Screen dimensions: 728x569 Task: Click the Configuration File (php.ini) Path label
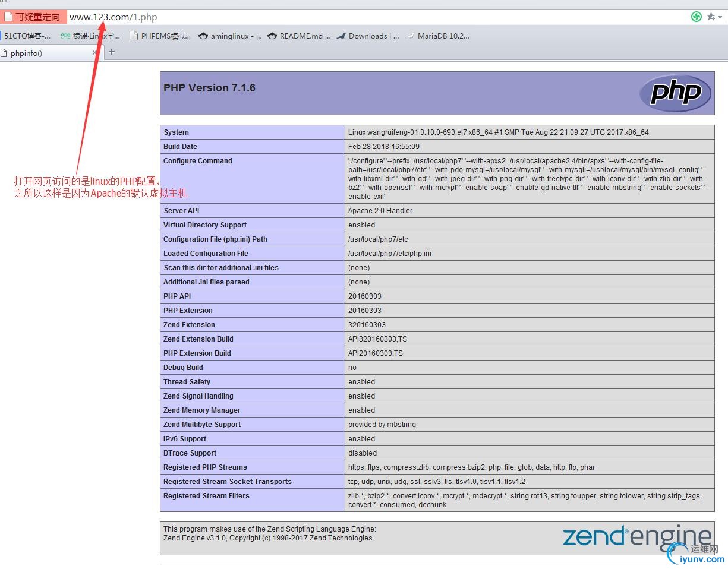215,239
